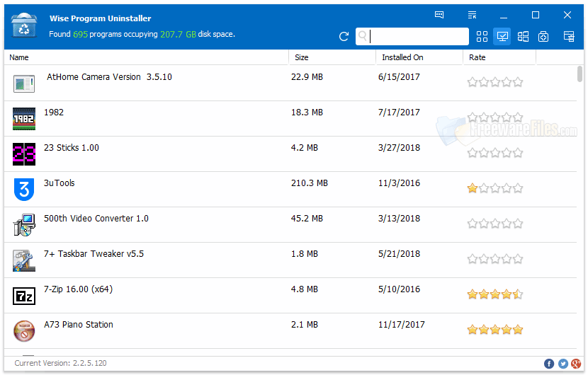Click Current Version 2.2.5.120 text

pyautogui.click(x=60, y=363)
